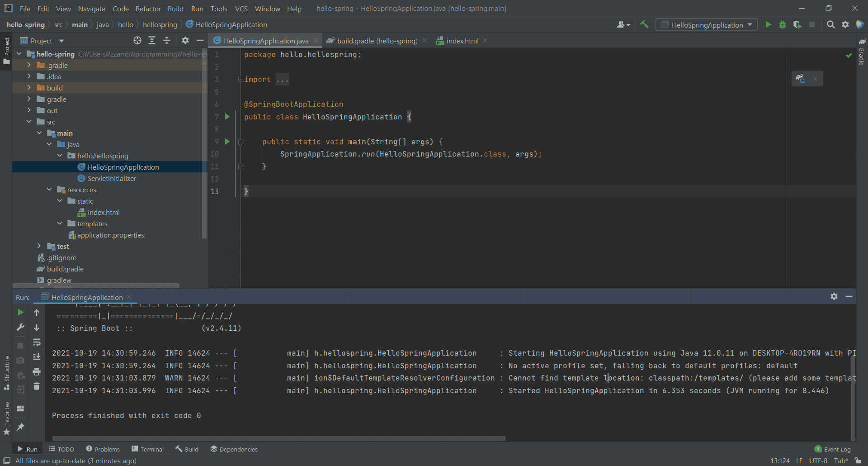Switch to build.gradle (hello-spring) editor tab

[377, 41]
